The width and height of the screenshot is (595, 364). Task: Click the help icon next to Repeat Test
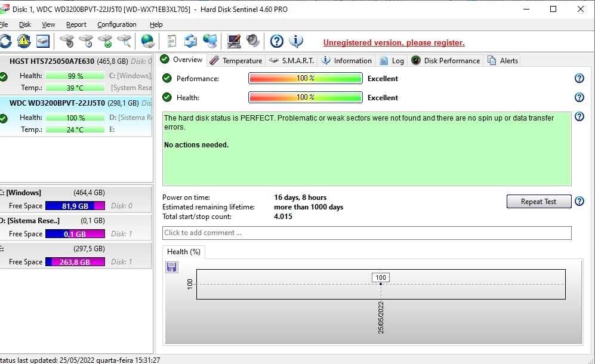tap(579, 200)
